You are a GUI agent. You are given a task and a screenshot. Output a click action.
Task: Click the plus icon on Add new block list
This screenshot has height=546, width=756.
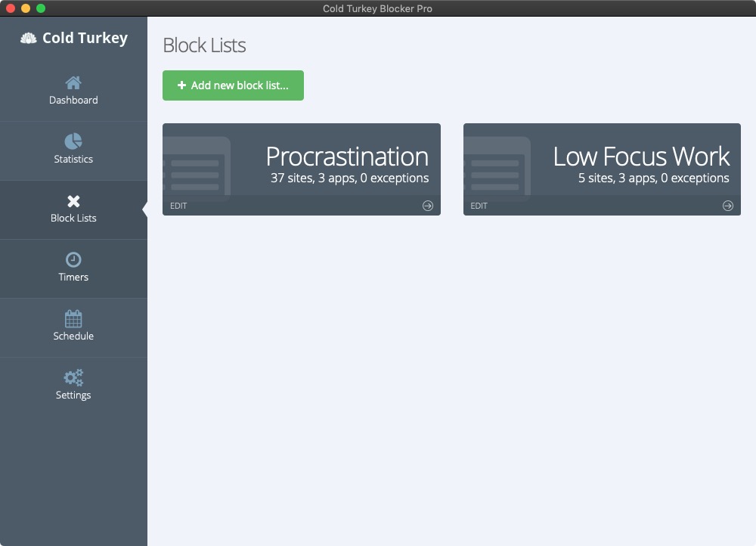click(x=181, y=85)
